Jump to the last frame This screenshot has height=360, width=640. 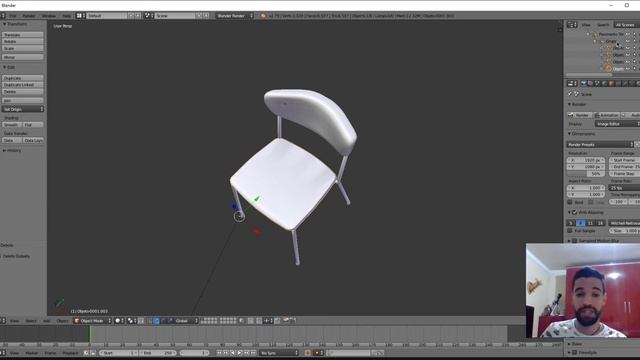pos(253,353)
